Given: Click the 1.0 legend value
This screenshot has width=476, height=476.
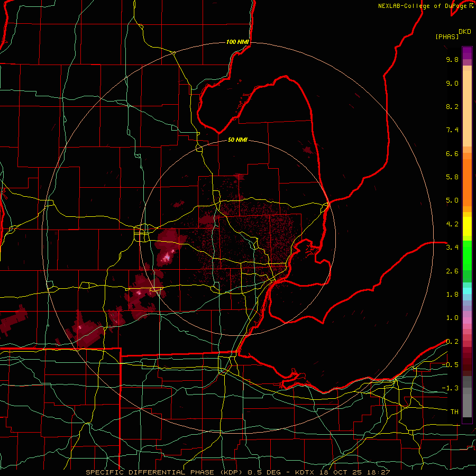Looking at the screenshot, I should tap(452, 318).
